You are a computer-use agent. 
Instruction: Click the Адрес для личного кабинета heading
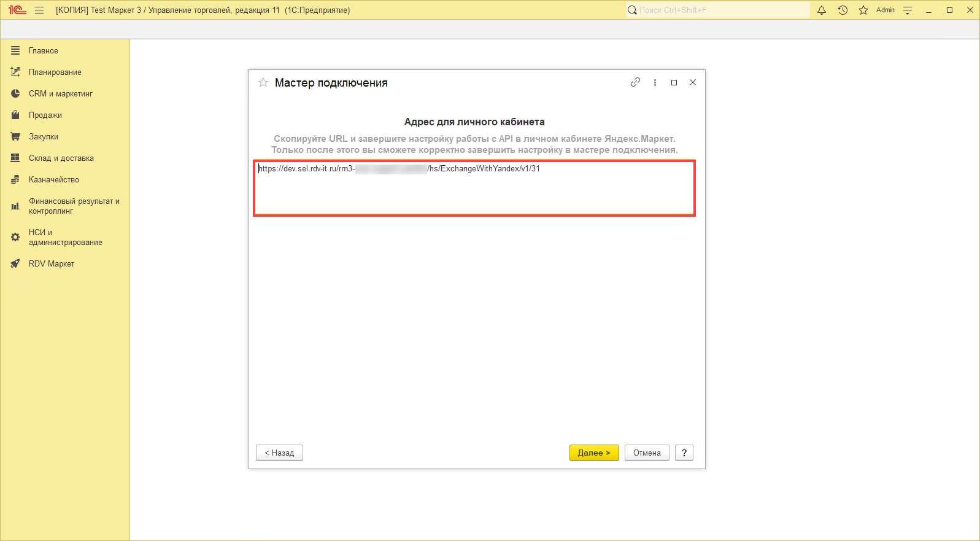(474, 122)
